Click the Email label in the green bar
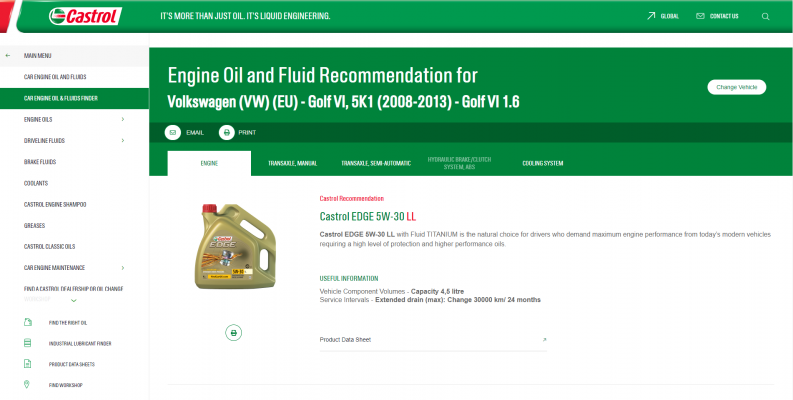The height and width of the screenshot is (400, 793). 195,132
